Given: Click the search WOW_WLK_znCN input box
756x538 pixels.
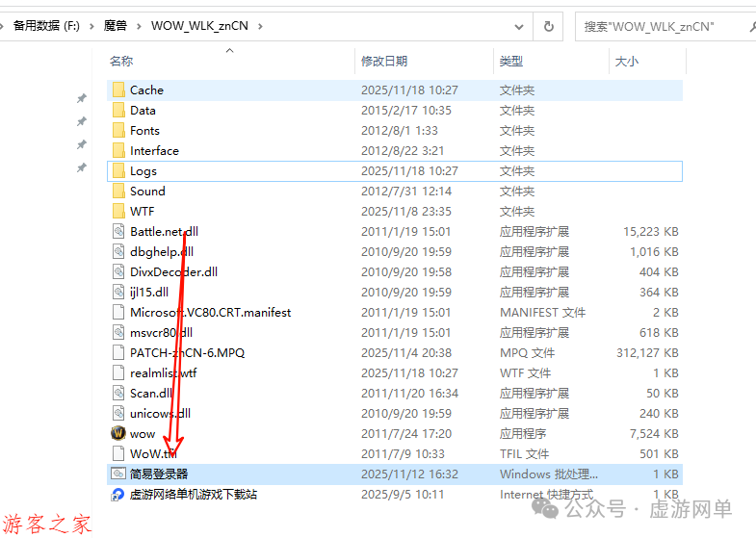Looking at the screenshot, I should coord(663,27).
